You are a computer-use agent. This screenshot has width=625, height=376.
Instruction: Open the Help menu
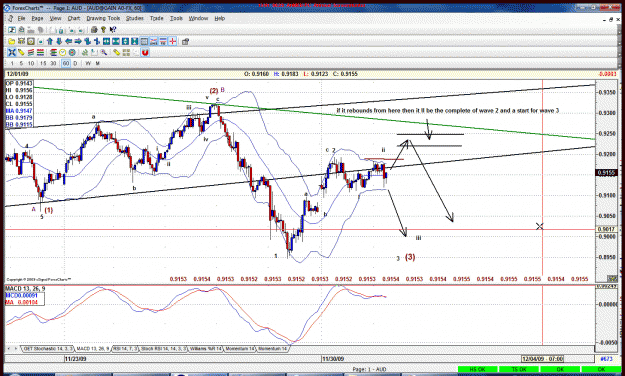220,18
